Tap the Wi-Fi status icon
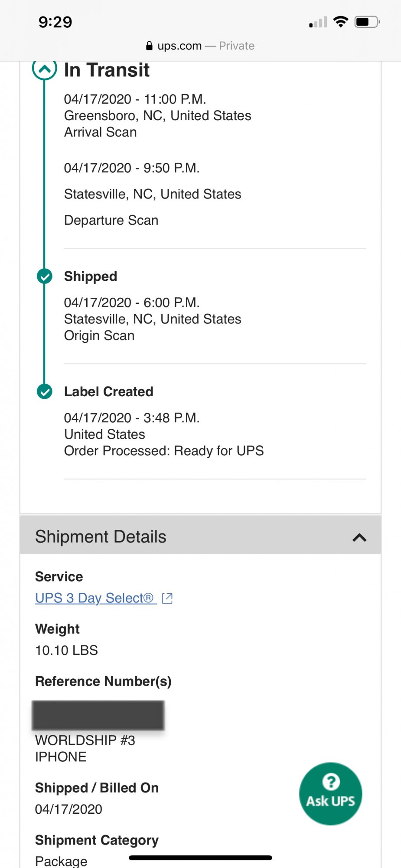Screen dimensions: 401x868 (x=341, y=22)
